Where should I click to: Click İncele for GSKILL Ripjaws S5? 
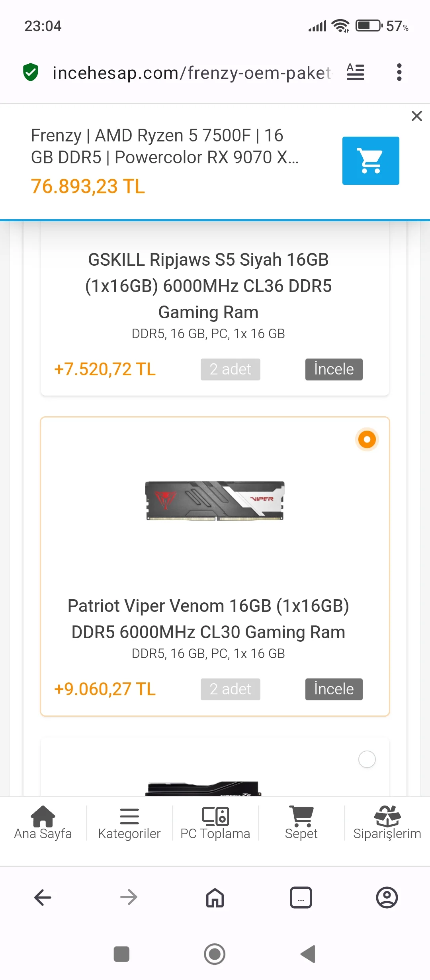(x=334, y=369)
